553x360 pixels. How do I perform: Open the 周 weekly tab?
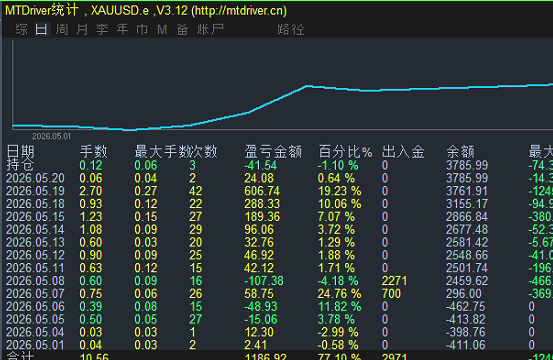click(x=62, y=29)
